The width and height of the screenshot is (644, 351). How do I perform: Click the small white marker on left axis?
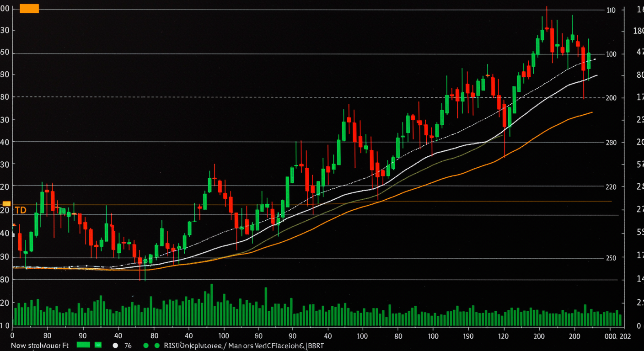coord(13,235)
